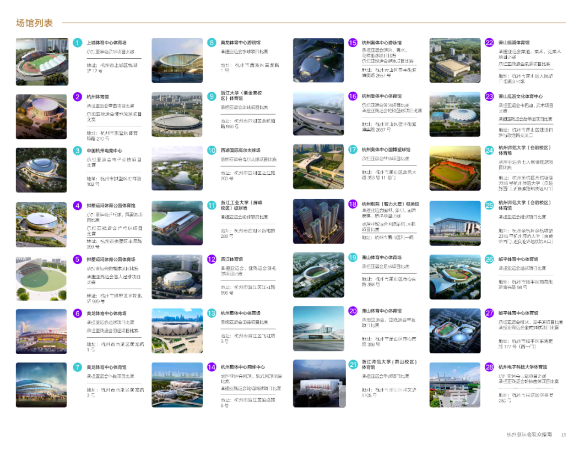Select the teal number 13 badge
Screen dimensions: 581x454
tap(212, 313)
